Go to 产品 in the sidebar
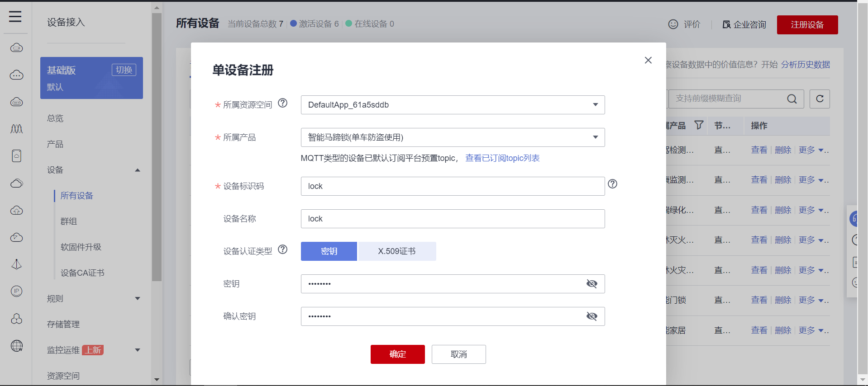This screenshot has height=386, width=868. [x=55, y=144]
